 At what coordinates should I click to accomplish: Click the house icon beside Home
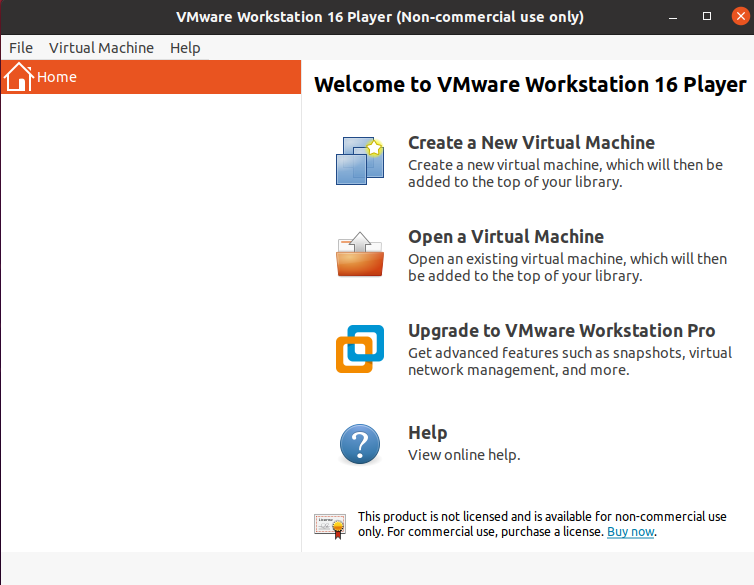pyautogui.click(x=19, y=76)
